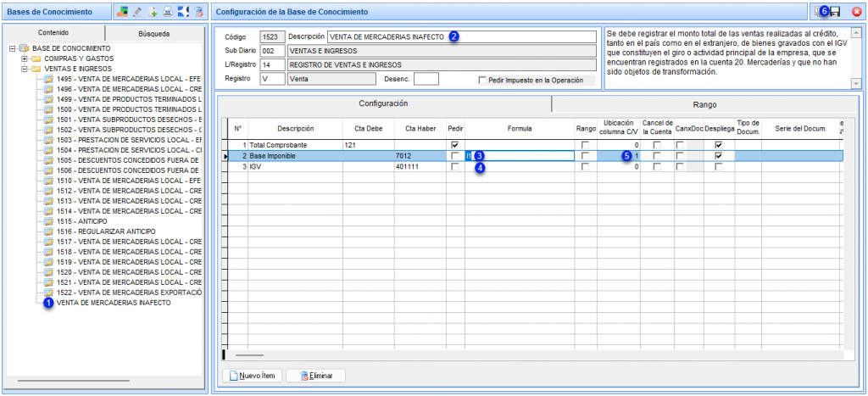Click the Eliminar button below the grid

(315, 376)
